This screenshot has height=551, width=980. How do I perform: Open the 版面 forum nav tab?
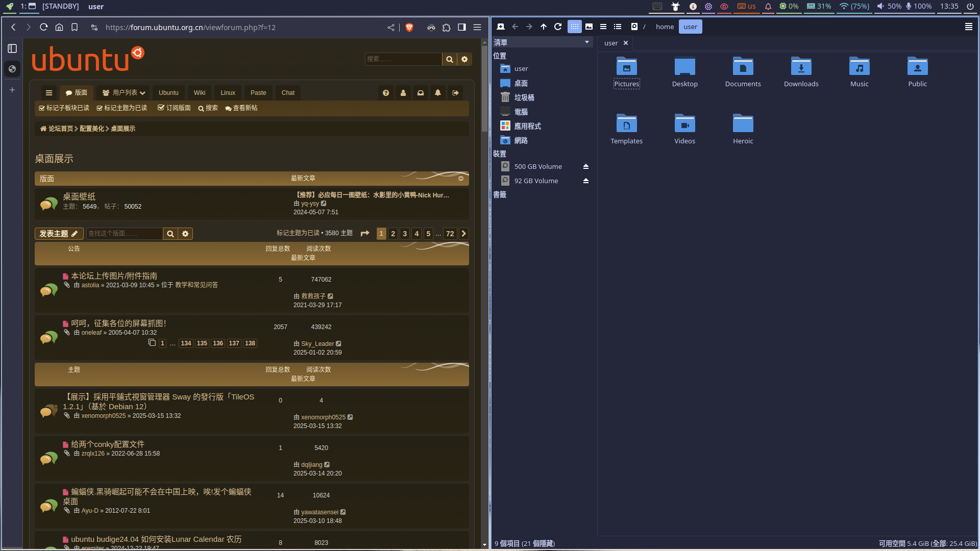pos(77,93)
